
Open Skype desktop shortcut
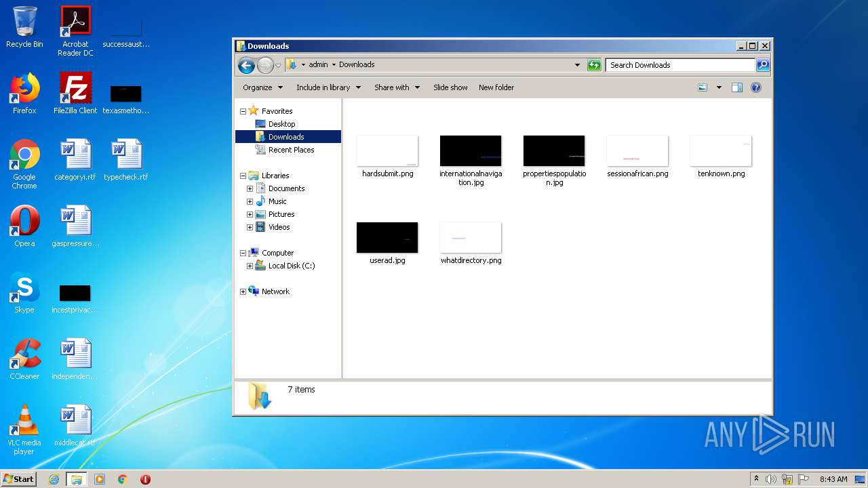[x=24, y=292]
